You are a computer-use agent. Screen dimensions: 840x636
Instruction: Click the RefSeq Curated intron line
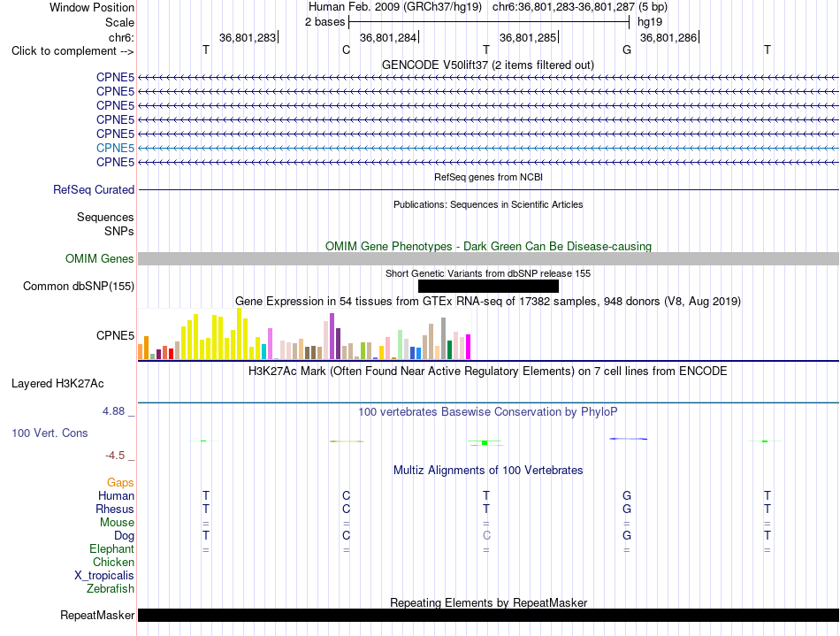488,189
